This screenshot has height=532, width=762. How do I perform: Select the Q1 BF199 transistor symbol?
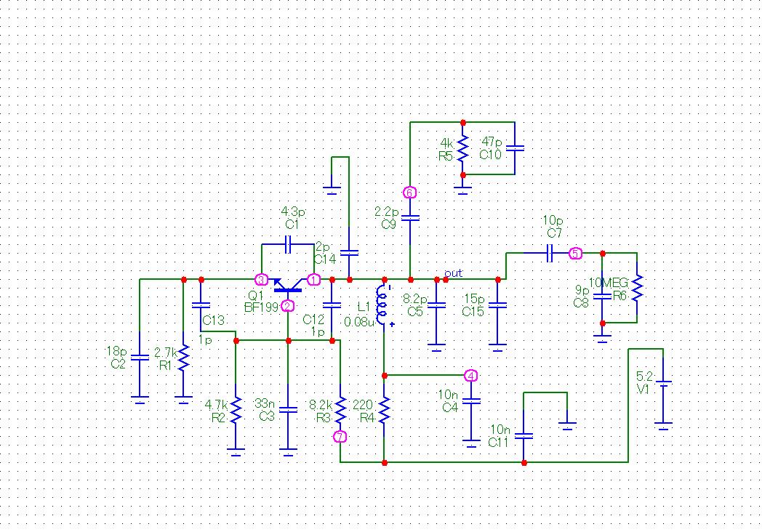coord(288,286)
